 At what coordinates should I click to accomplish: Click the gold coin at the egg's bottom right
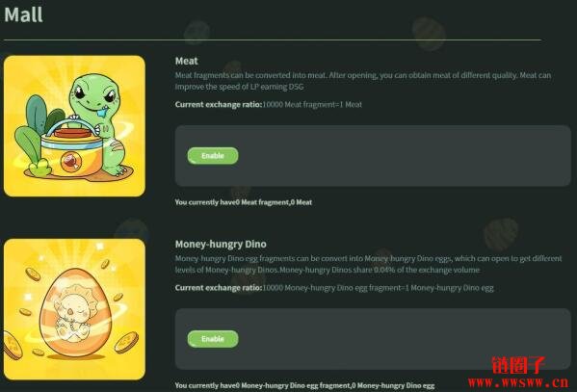126,342
